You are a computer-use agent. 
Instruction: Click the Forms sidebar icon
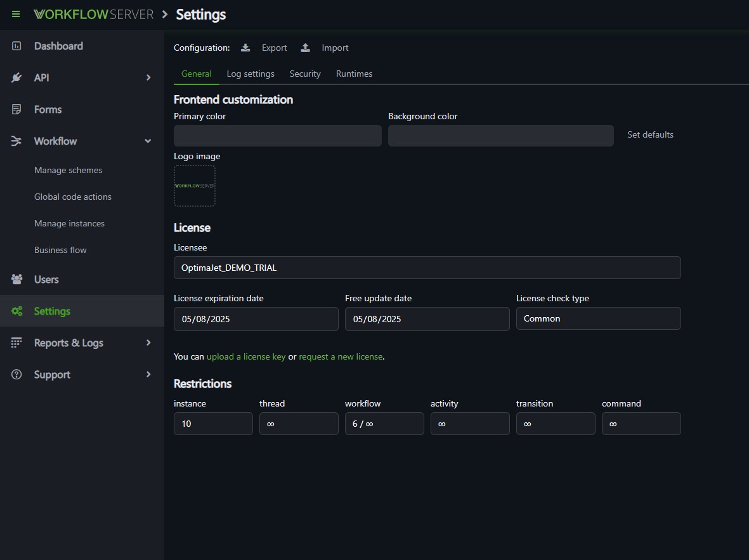click(x=16, y=109)
